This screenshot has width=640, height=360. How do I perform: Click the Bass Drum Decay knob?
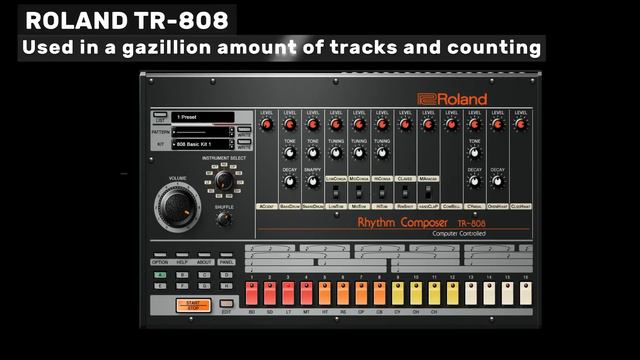point(290,181)
